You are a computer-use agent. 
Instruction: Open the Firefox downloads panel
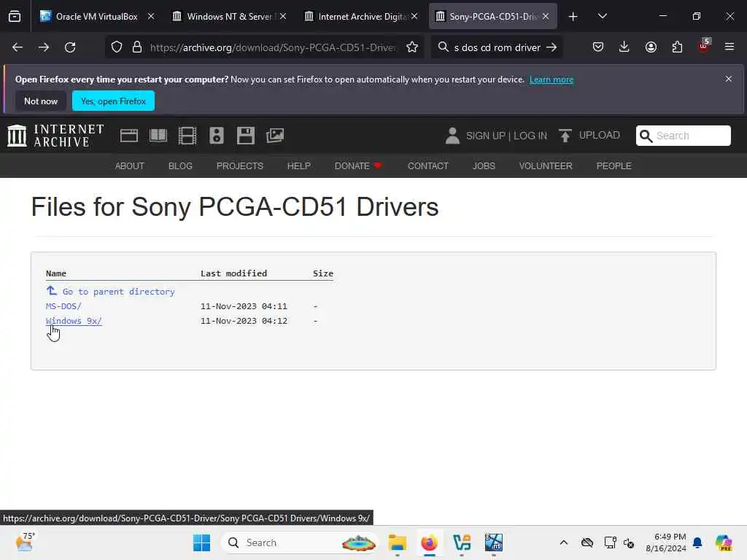(624, 47)
